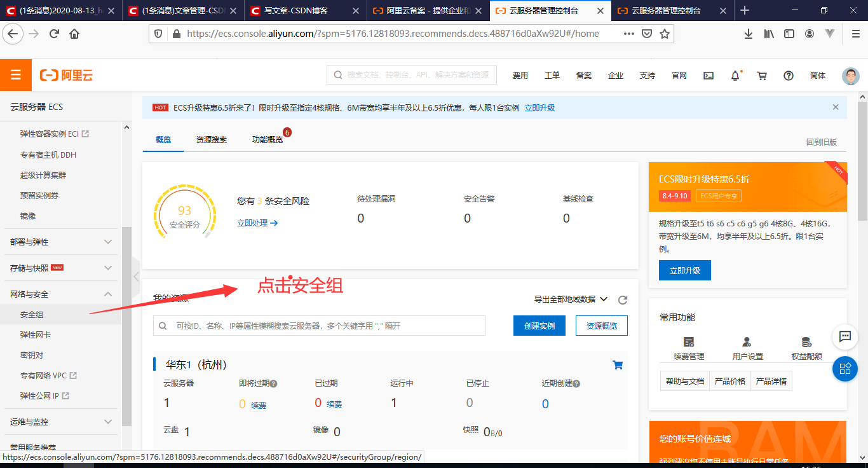Click the browser forward button
The image size is (868, 468).
34,34
